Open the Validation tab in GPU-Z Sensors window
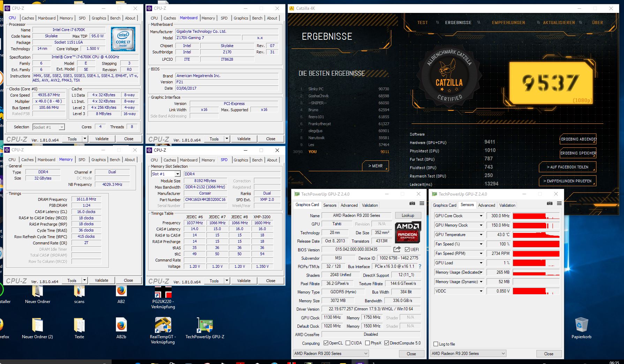The image size is (624, 364). (x=507, y=205)
